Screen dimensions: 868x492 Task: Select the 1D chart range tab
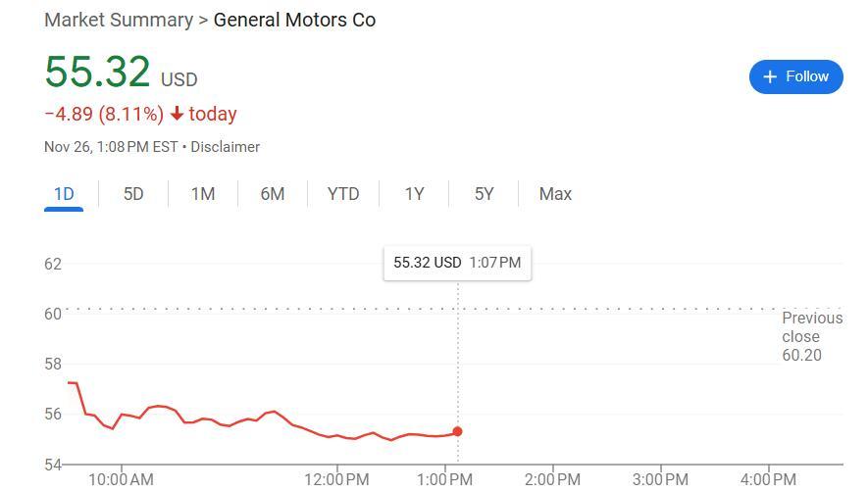pos(64,194)
